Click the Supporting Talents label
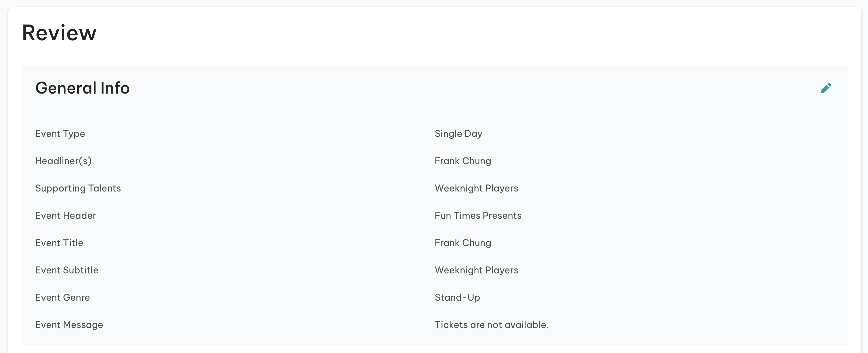 [x=78, y=188]
